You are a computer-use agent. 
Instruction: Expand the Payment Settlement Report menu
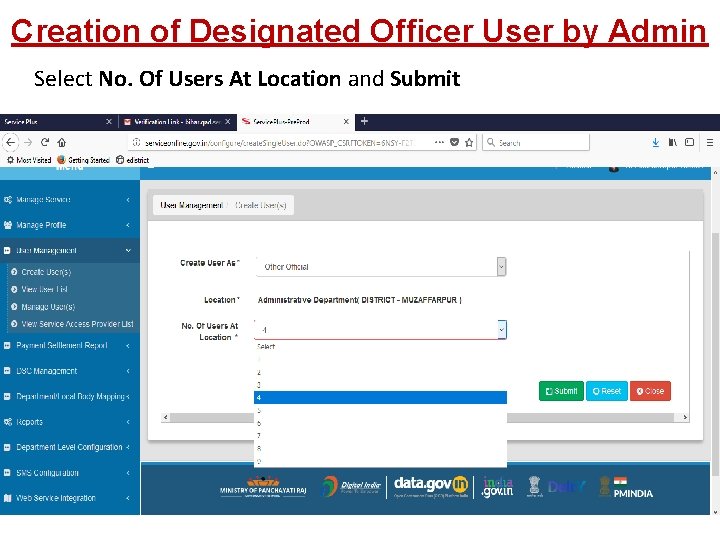[x=69, y=345]
